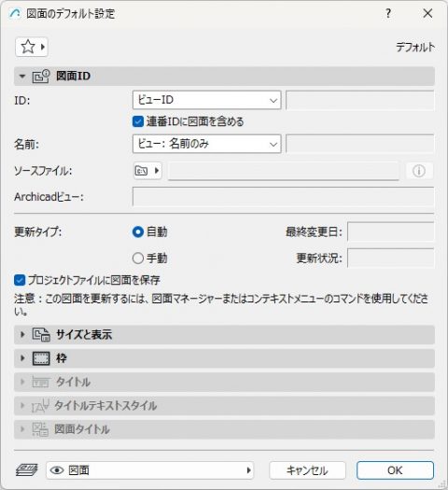Open the source file folder button

(x=147, y=171)
